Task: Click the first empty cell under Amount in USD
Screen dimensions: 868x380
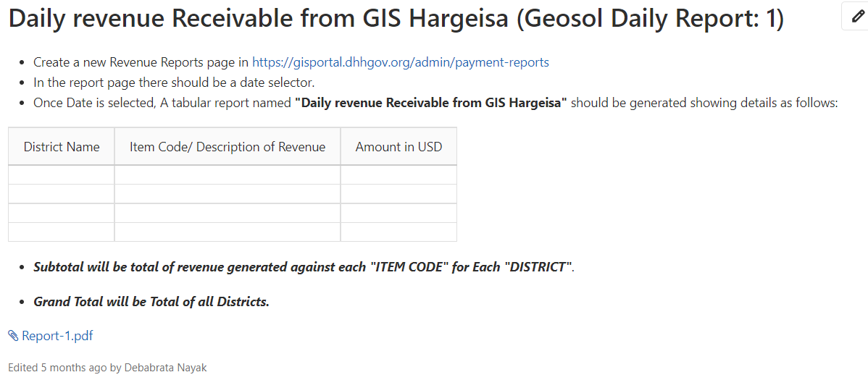Action: [398, 174]
